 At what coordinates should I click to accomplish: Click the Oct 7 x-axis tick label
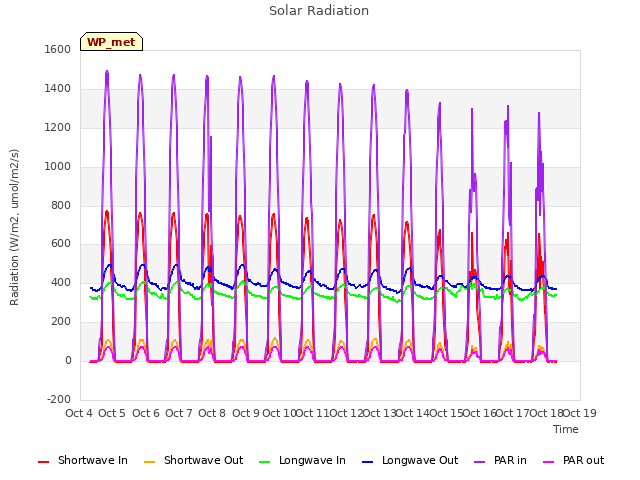pos(179,413)
